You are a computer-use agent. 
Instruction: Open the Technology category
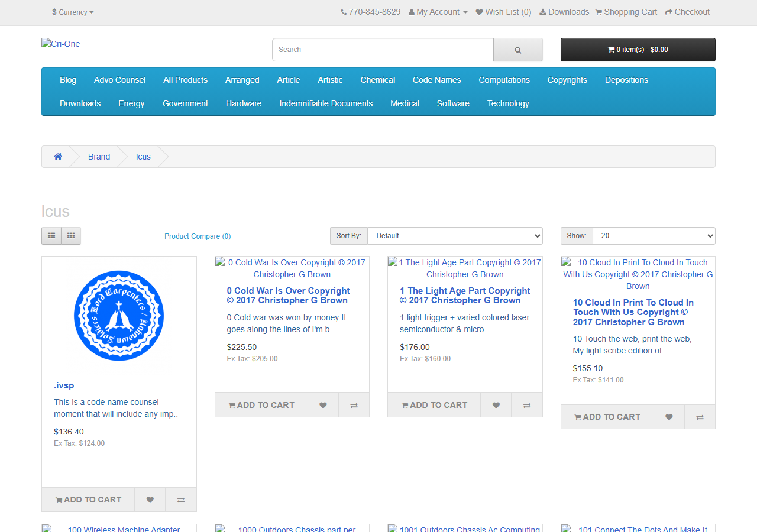point(508,103)
